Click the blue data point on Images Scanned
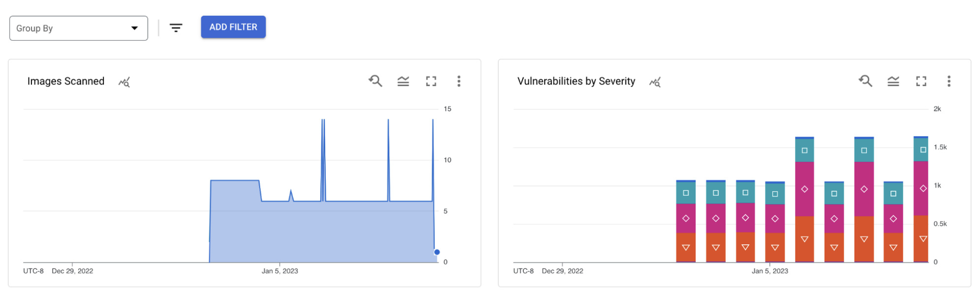Screen dimensions: 980x294 437,252
